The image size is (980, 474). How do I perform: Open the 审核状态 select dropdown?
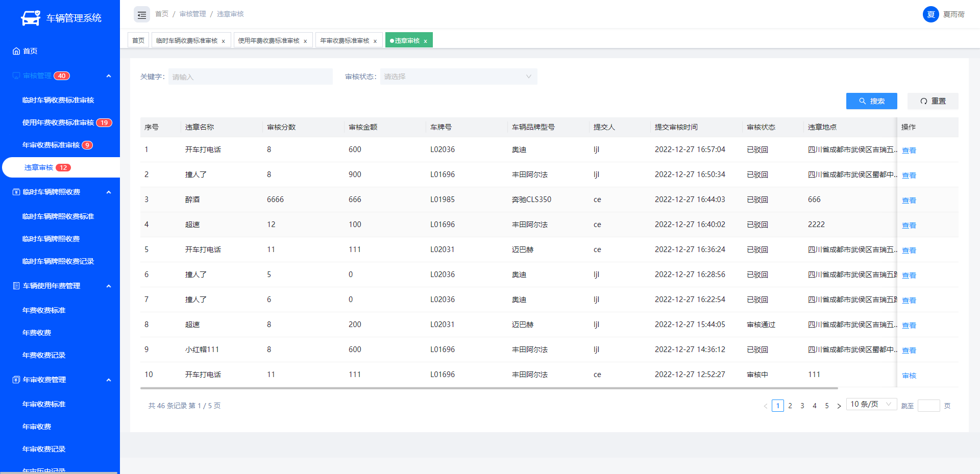coord(458,77)
